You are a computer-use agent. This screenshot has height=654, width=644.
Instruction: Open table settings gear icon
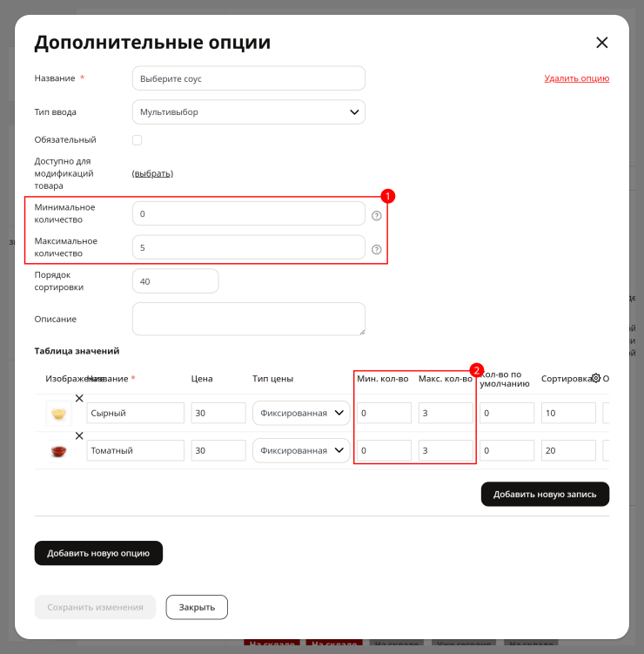click(x=596, y=378)
